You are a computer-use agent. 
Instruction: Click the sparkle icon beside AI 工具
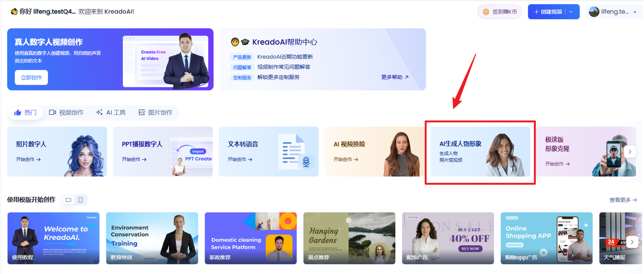click(x=100, y=113)
